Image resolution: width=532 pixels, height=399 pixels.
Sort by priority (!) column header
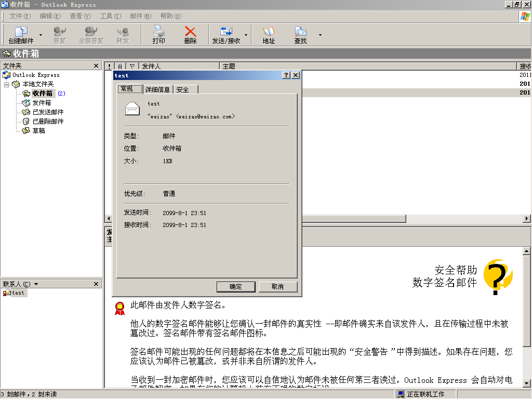pyautogui.click(x=109, y=66)
